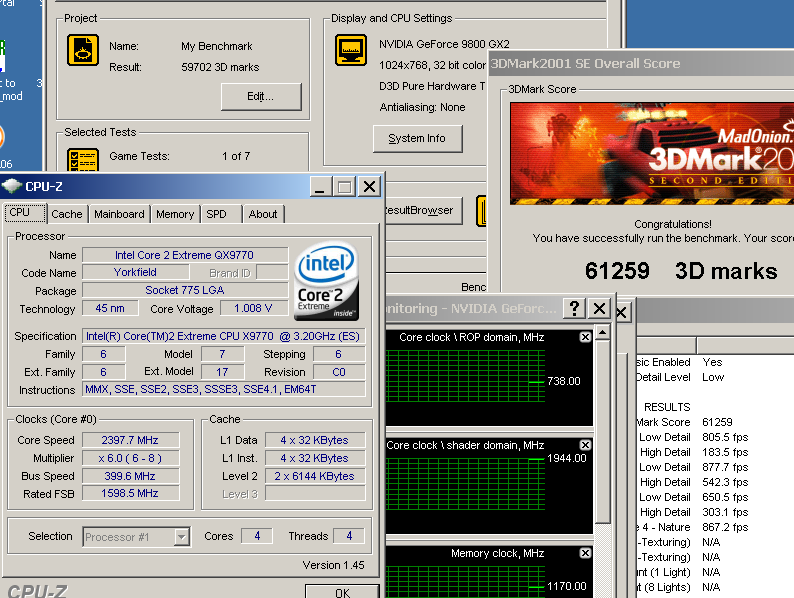Image resolution: width=794 pixels, height=598 pixels.
Task: Click the System Info button
Action: [x=417, y=138]
